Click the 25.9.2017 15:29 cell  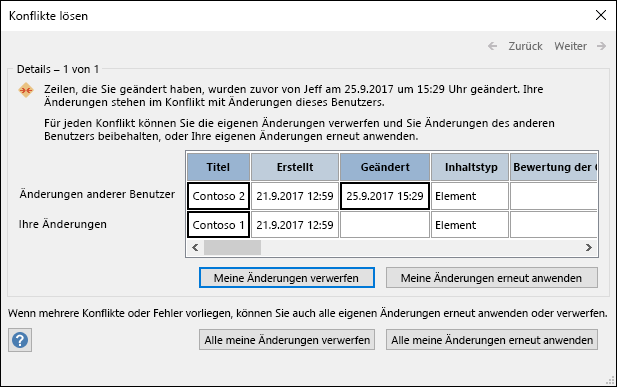pos(385,196)
